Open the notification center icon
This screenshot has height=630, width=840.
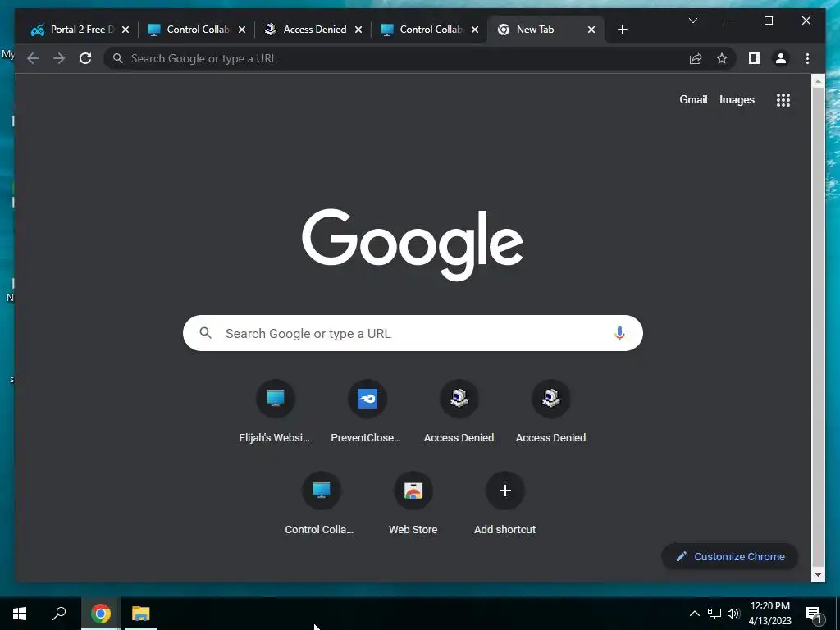[x=814, y=614]
